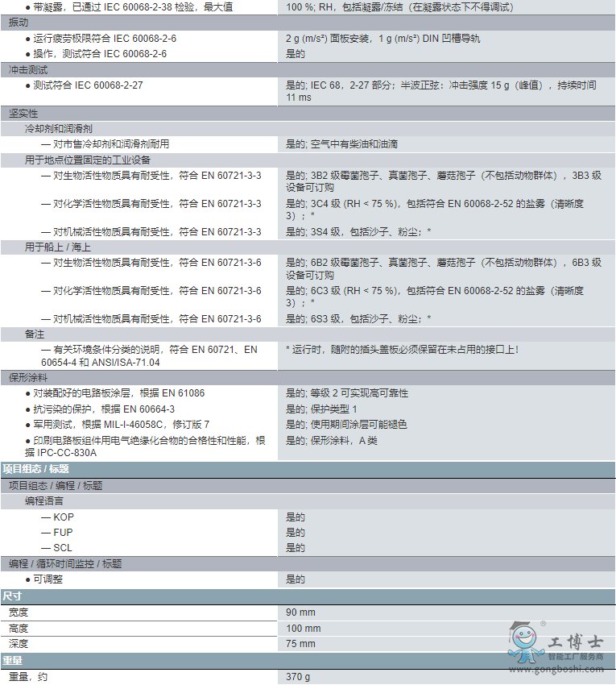Viewport: 616px width, 685px height.
Task: Click the 用于地点位置固定的工业设备 subheading
Action: (x=308, y=160)
